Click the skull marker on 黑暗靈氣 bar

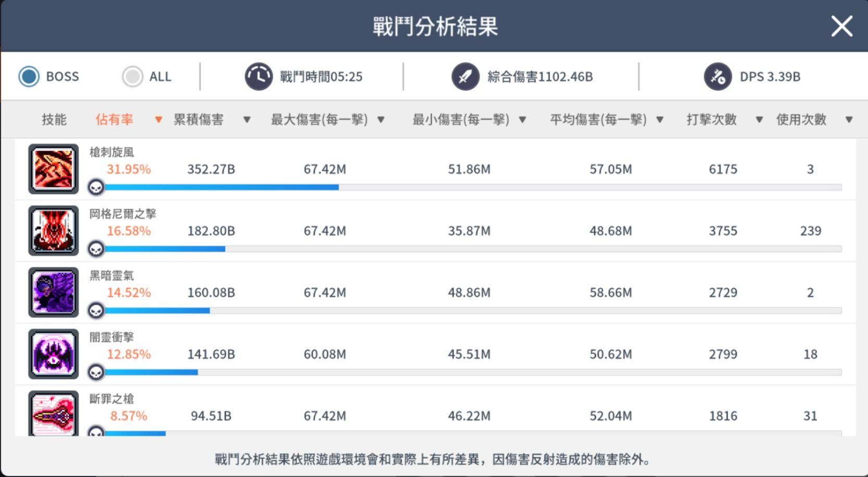coord(96,311)
